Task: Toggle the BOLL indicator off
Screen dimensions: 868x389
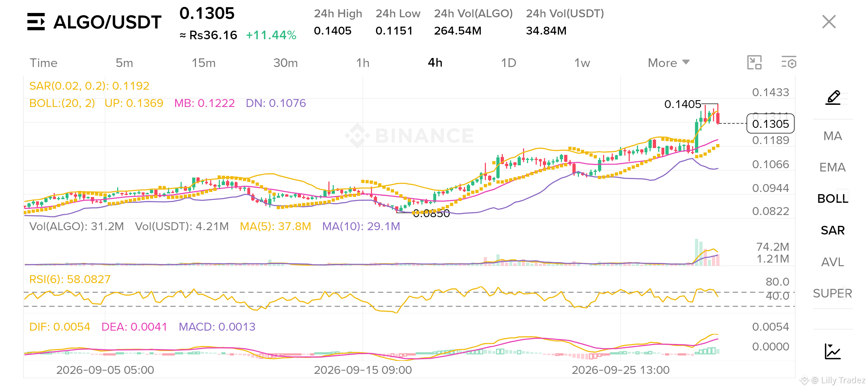Action: pos(833,198)
